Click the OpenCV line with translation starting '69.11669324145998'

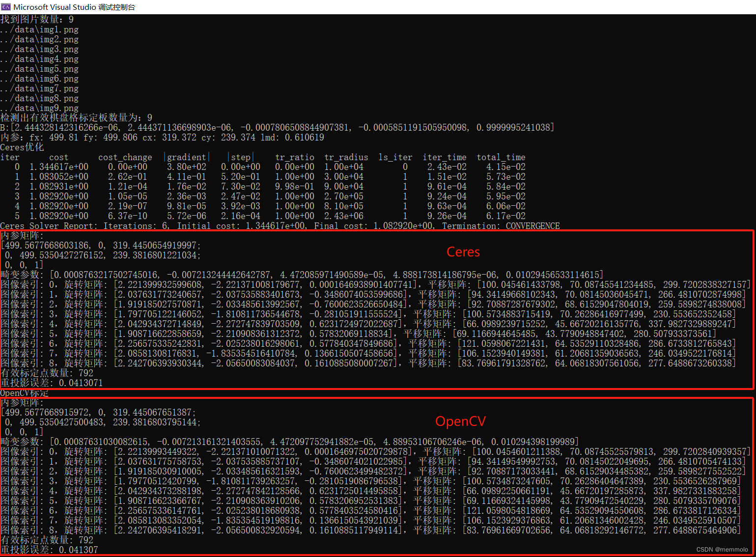point(371,501)
